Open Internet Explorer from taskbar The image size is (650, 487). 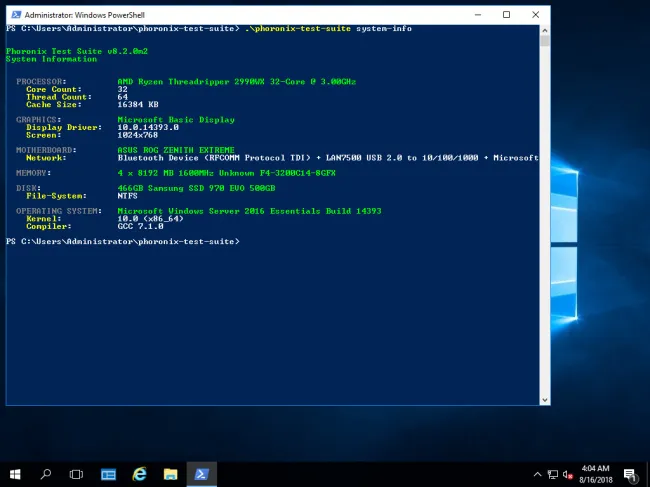[x=140, y=474]
